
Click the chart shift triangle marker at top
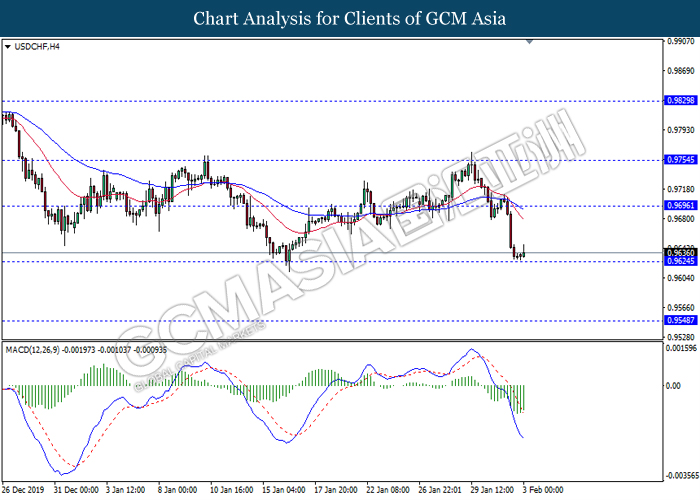click(529, 42)
